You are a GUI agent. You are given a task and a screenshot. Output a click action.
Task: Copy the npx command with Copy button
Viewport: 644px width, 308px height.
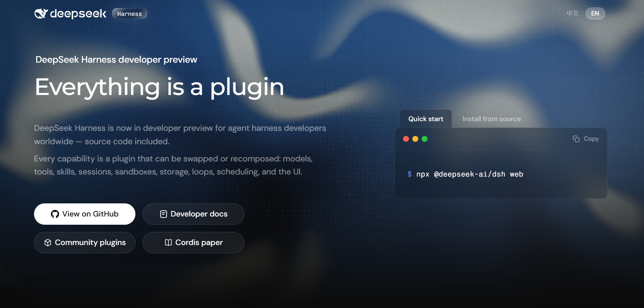coord(586,139)
